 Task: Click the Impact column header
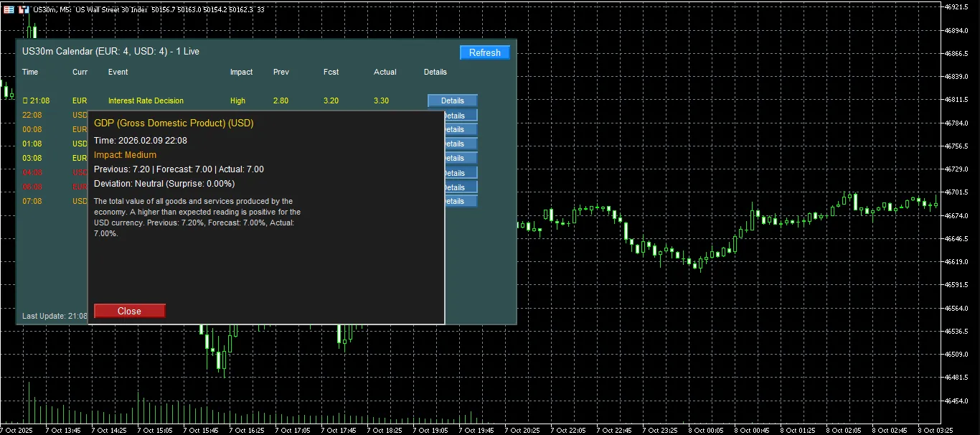click(x=241, y=72)
